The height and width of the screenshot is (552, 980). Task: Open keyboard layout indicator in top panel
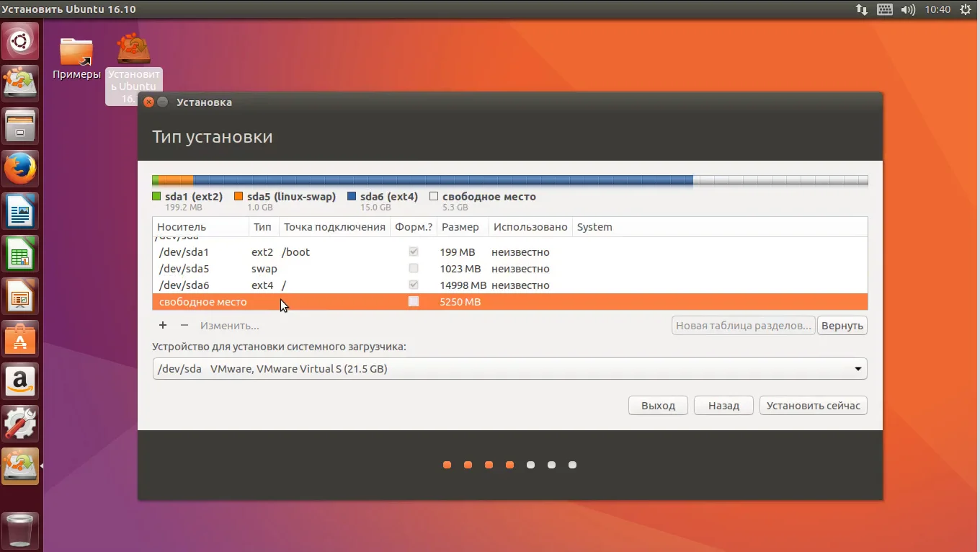click(x=885, y=9)
